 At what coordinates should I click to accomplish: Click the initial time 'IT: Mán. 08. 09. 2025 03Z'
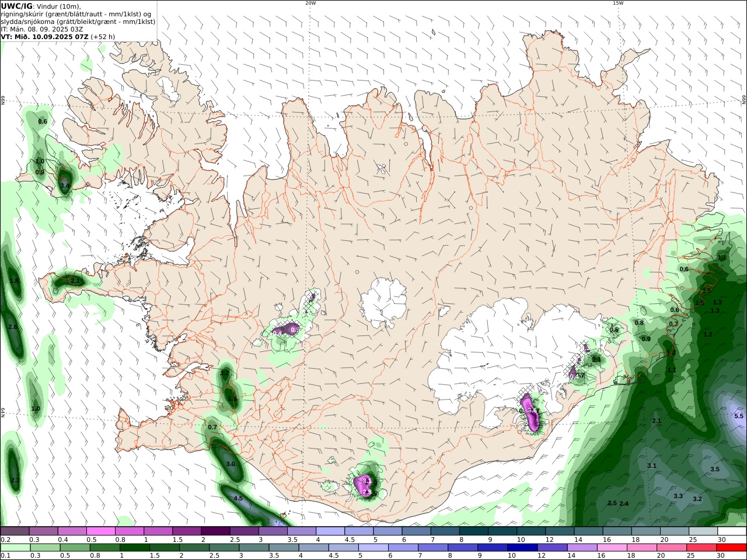(42, 29)
